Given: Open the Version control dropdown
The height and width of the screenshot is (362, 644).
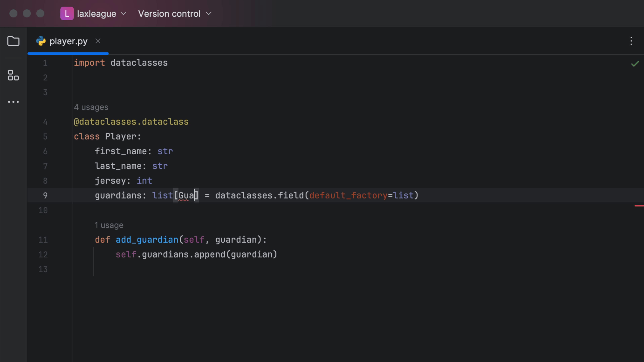Looking at the screenshot, I should [x=169, y=13].
